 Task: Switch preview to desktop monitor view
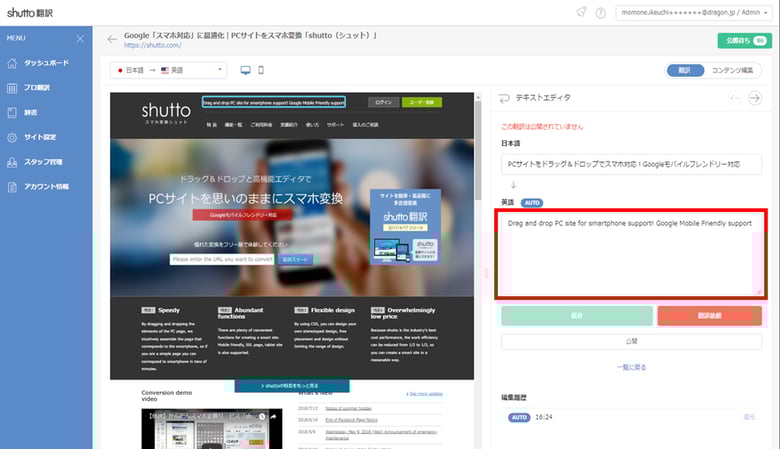click(x=245, y=70)
